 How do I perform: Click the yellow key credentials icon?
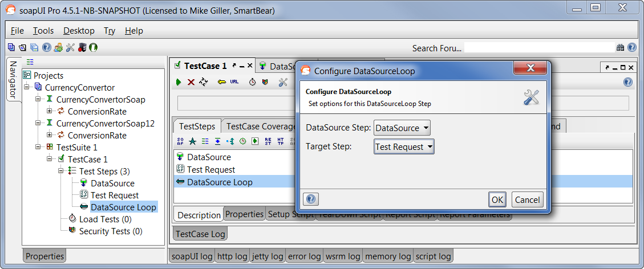tap(222, 82)
